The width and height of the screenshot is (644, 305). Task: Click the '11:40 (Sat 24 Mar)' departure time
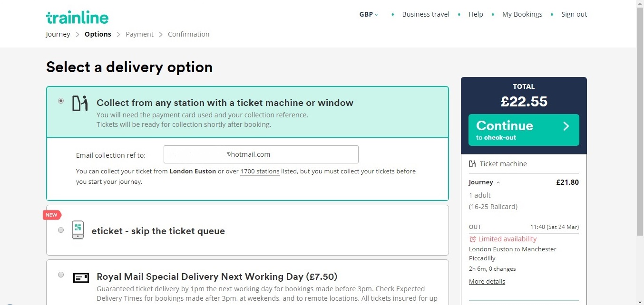[555, 227]
